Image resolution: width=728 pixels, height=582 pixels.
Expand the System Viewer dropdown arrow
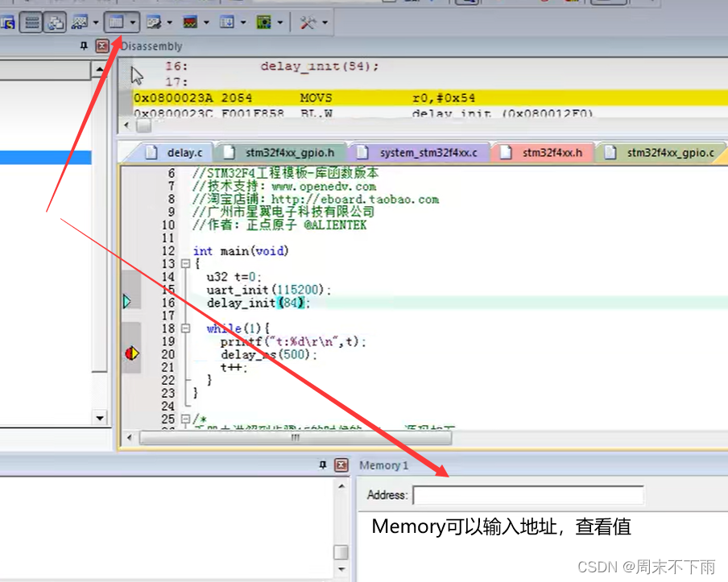click(280, 23)
